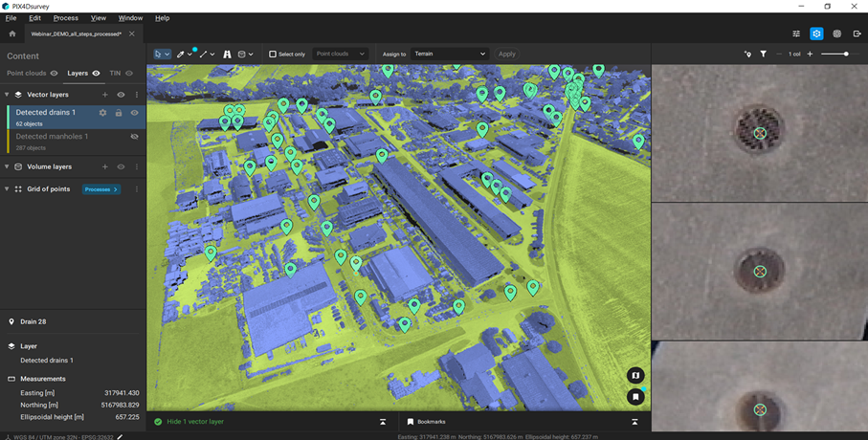Switch to the Point clouds tab
868x440 pixels.
pos(26,73)
